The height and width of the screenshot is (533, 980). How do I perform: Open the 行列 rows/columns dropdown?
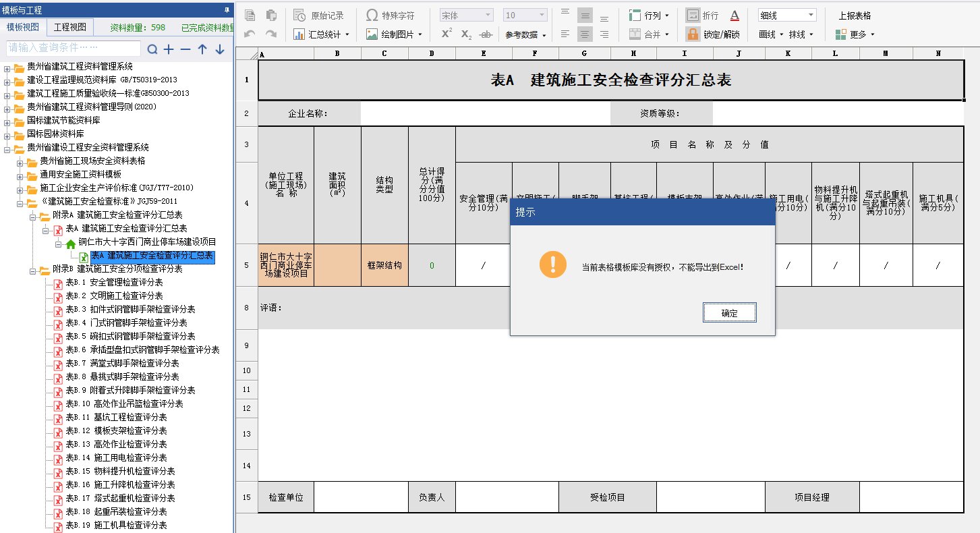pos(649,15)
